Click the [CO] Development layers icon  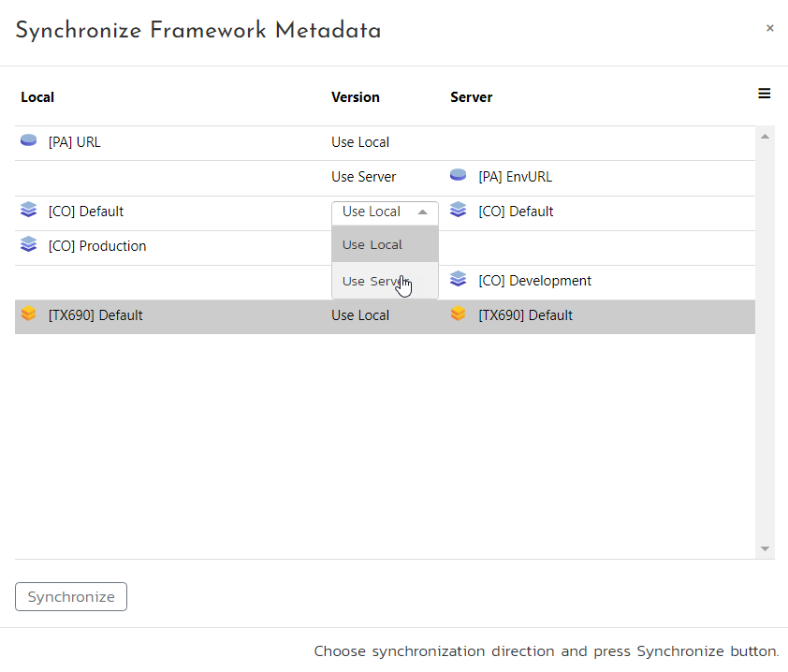tap(458, 280)
